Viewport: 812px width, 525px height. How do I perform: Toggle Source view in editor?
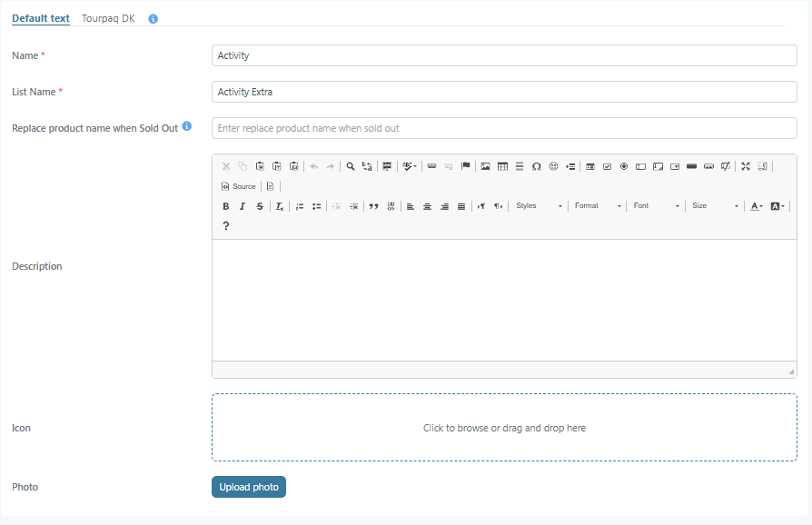(239, 186)
